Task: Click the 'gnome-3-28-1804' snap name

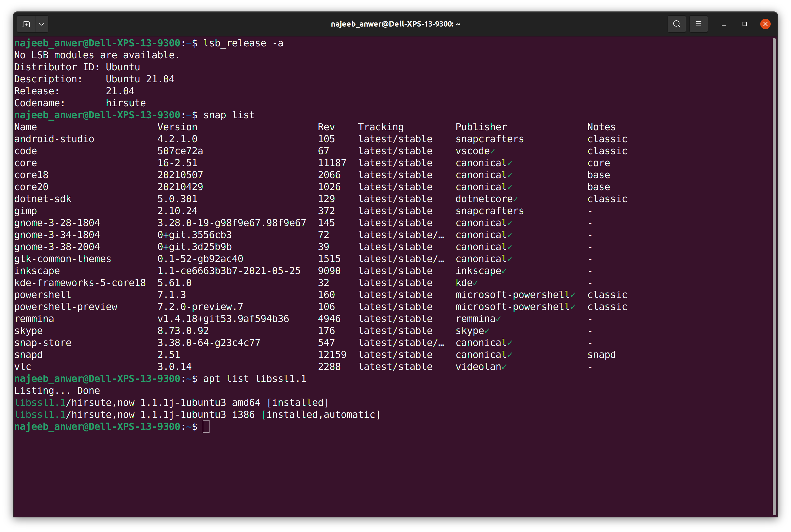Action: [57, 223]
